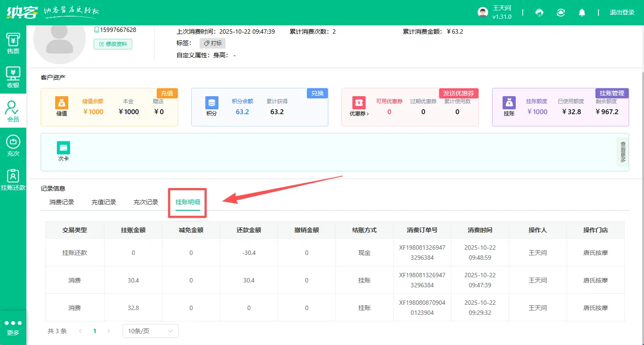Open customer service from the header

[x=539, y=12]
